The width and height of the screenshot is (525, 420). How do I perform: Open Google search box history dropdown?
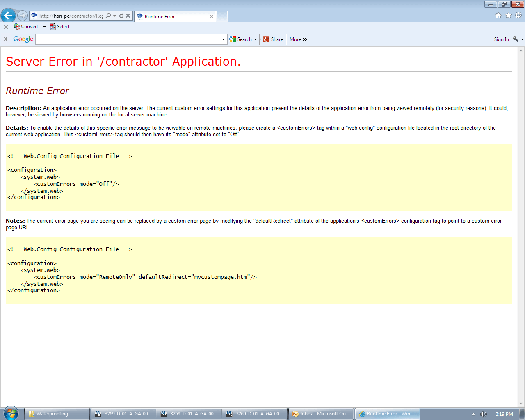point(224,39)
